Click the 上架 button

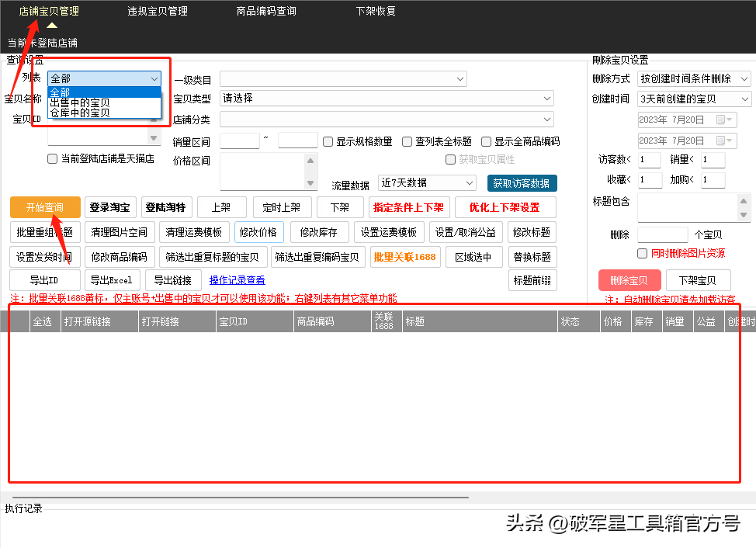tap(222, 207)
